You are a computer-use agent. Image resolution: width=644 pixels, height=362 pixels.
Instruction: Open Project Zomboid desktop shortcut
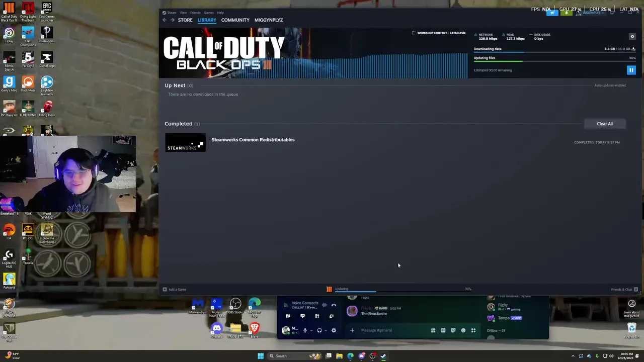click(9, 307)
